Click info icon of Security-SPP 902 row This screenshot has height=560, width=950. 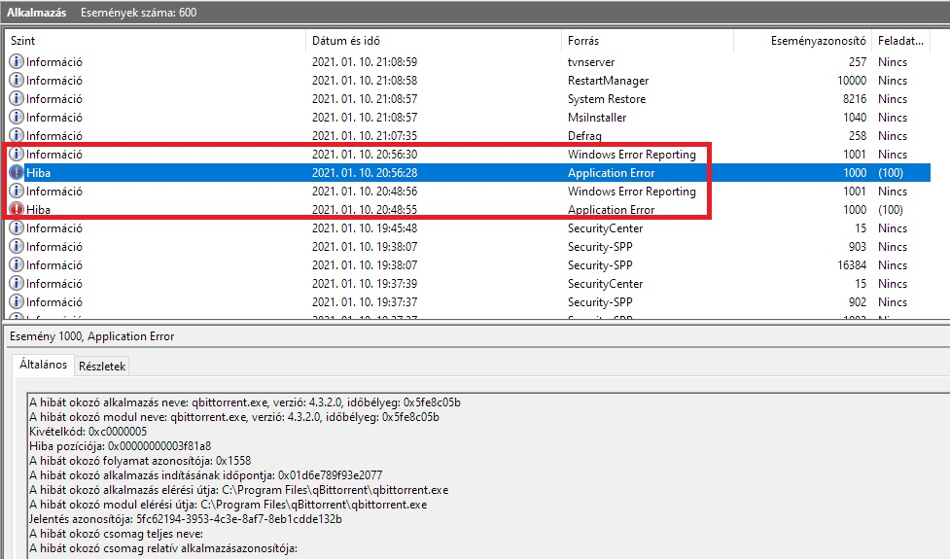(17, 301)
